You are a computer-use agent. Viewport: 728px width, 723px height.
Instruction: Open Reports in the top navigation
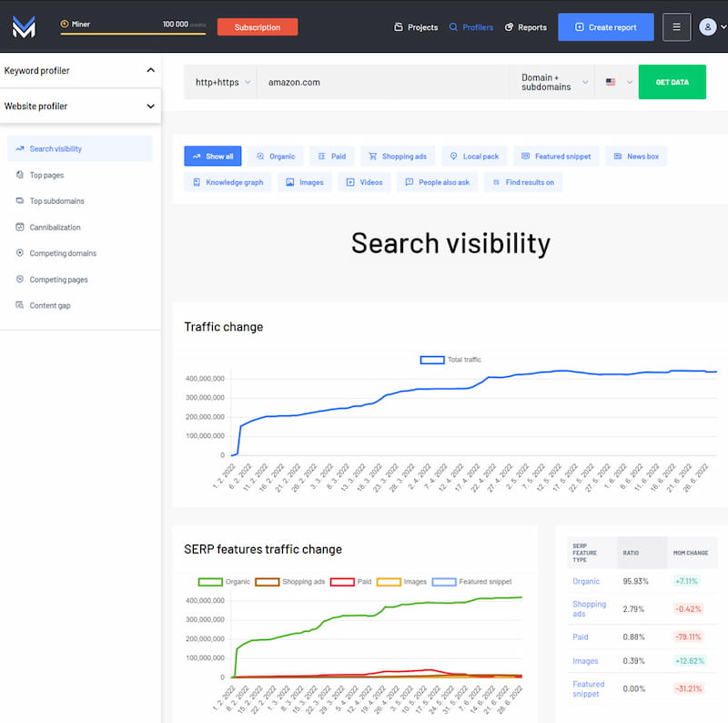tap(526, 27)
